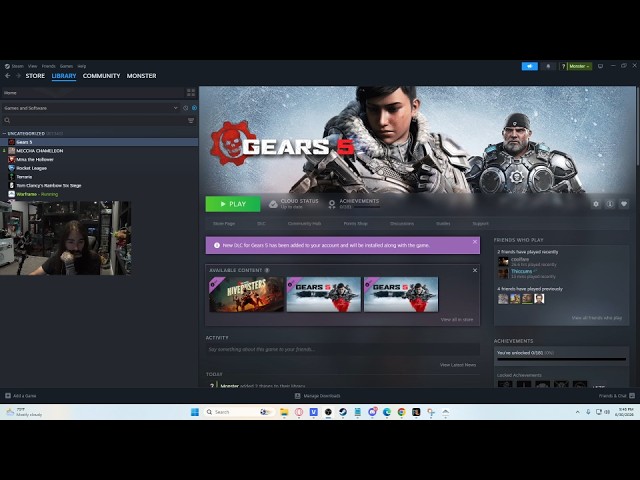
Task: Select Tom Clancy's Rainbow Six Siege
Action: (x=99, y=185)
